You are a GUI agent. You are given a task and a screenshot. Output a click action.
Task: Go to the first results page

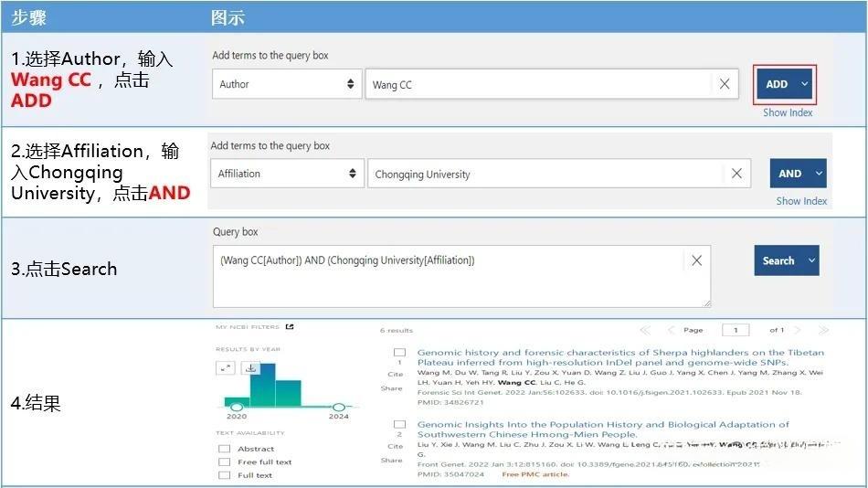click(645, 330)
